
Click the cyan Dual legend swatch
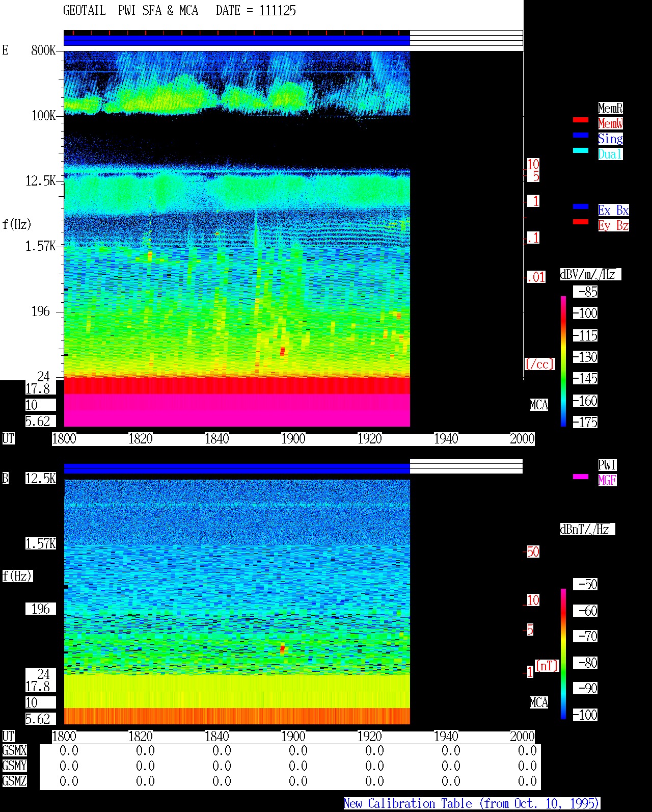(580, 151)
